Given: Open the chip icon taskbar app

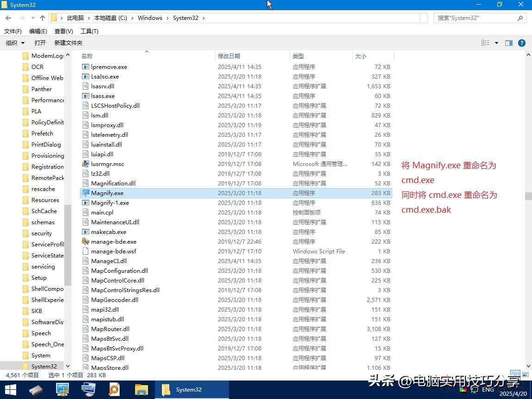Looking at the screenshot, I should 36,390.
